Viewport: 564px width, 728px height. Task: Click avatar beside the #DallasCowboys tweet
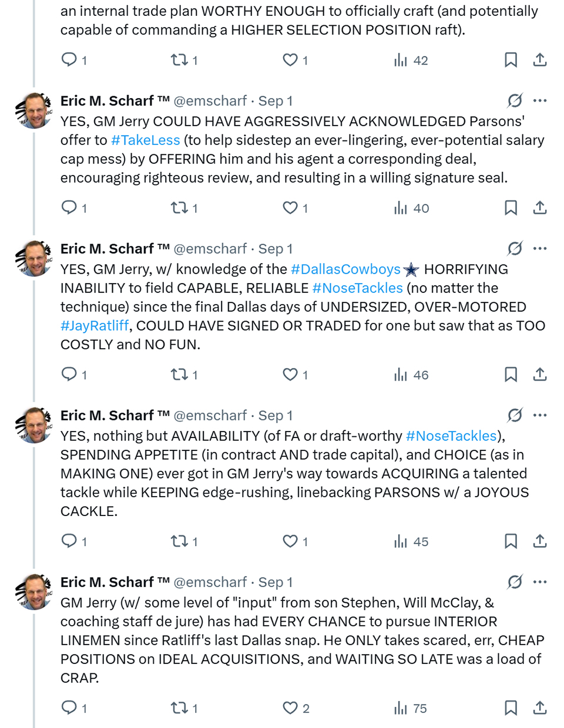point(34,258)
